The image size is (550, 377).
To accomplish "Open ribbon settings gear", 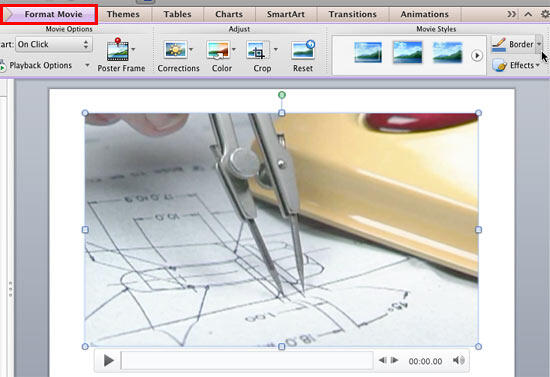I will coord(545,14).
